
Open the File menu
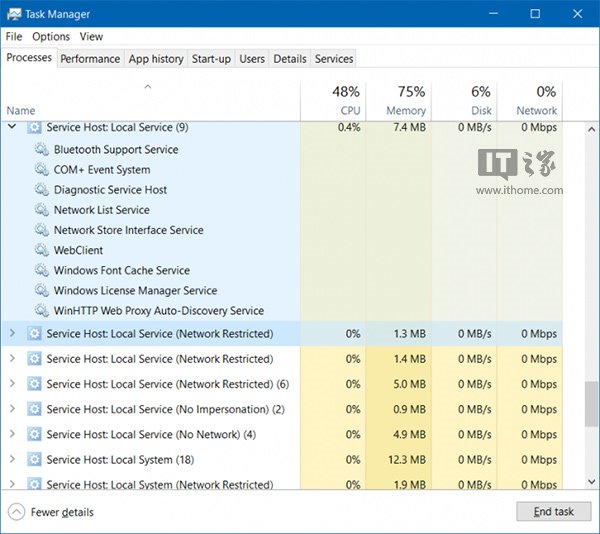tap(14, 36)
